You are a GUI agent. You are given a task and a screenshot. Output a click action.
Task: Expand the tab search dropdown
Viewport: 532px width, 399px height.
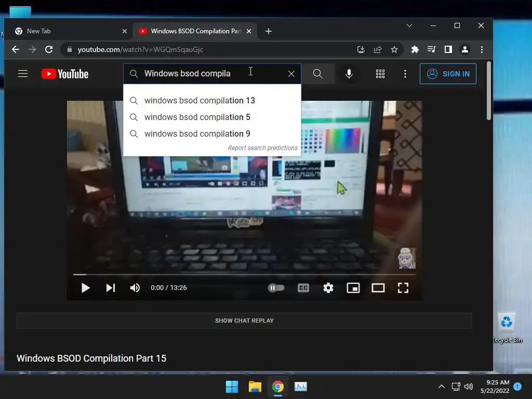click(409, 25)
